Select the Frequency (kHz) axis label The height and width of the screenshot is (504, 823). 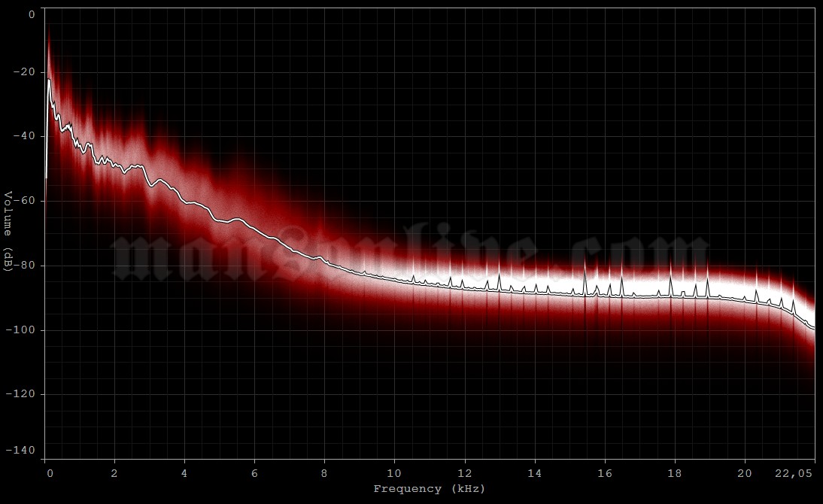(430, 488)
